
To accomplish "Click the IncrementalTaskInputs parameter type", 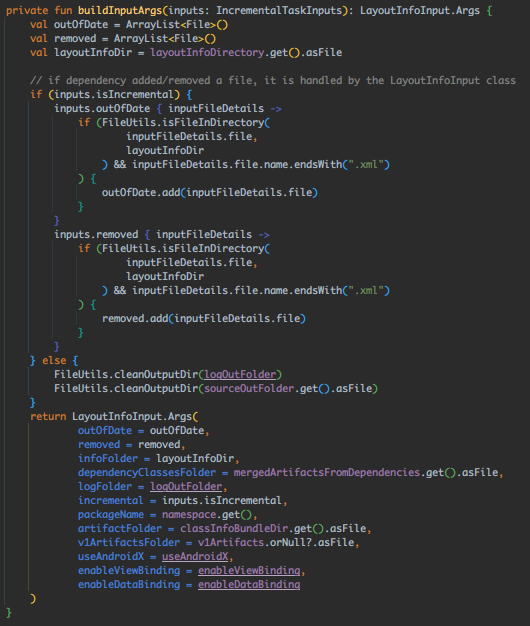I will tap(279, 10).
